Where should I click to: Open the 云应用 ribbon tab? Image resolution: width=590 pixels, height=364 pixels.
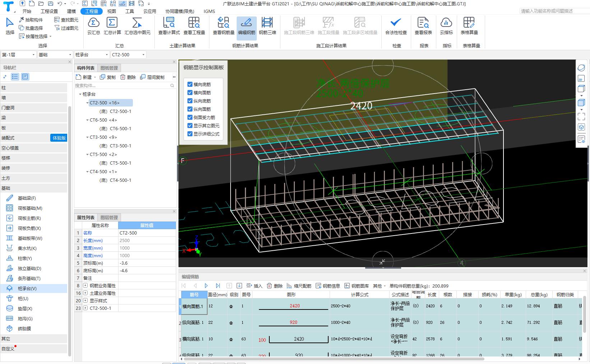click(x=150, y=11)
